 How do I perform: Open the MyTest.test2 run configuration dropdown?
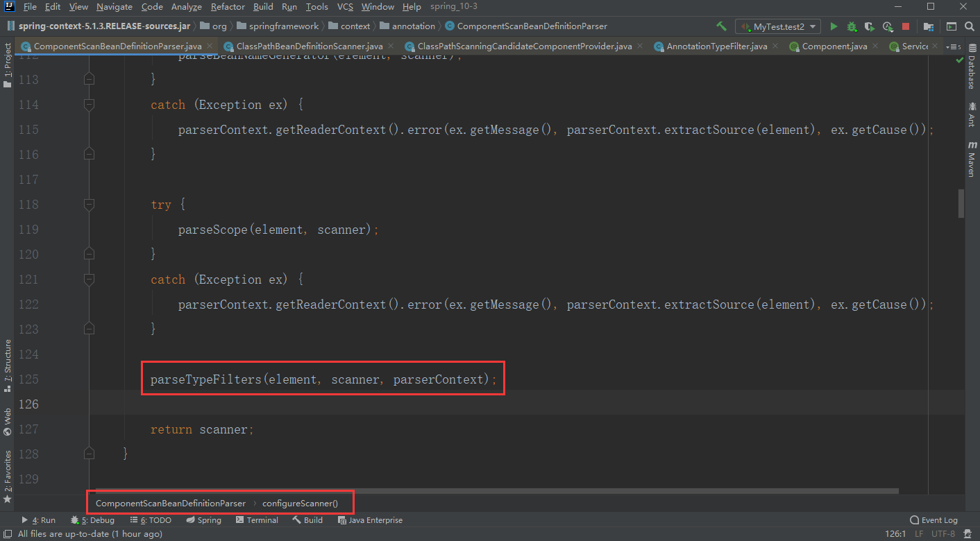778,26
